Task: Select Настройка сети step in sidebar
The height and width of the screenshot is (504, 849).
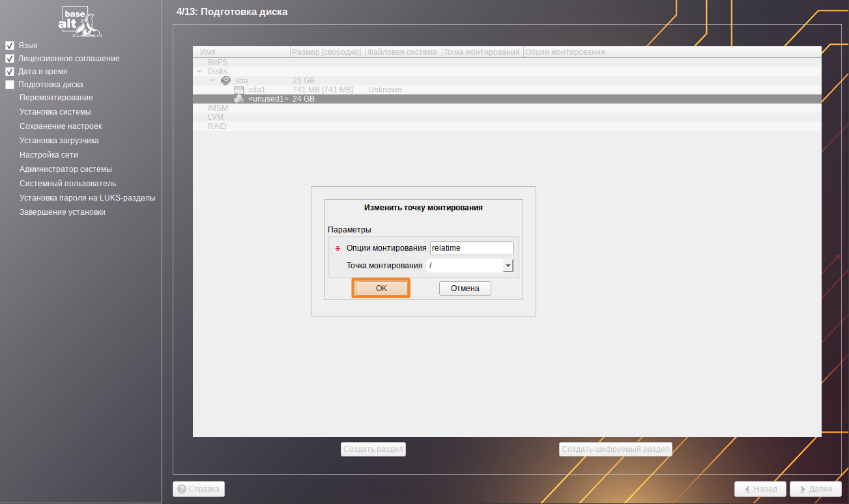Action: 49,155
